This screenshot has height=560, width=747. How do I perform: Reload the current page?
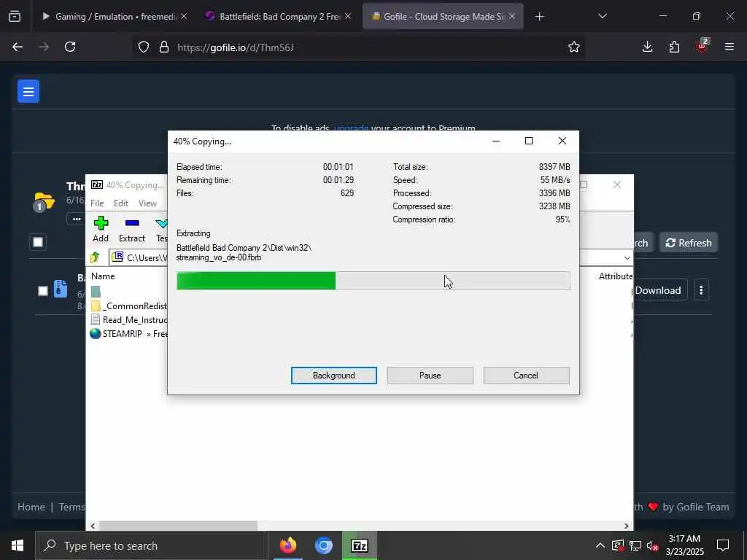click(x=70, y=47)
